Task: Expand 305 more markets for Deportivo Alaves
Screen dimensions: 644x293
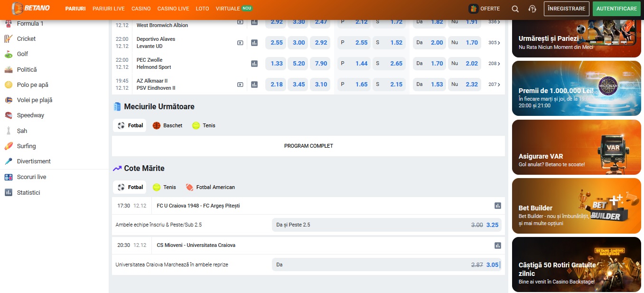Action: pyautogui.click(x=495, y=43)
